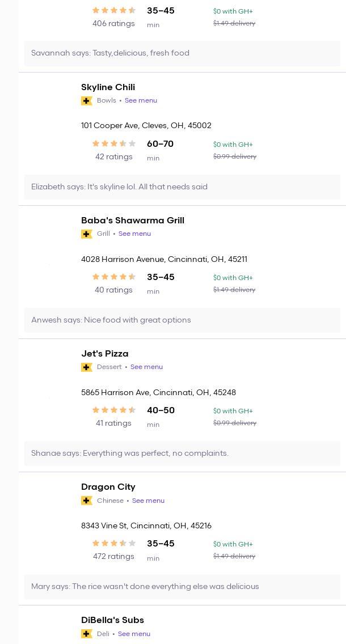Viewport: 346px width, 644px height.
Task: Open See menu link for Skyline Chili
Action: point(141,100)
